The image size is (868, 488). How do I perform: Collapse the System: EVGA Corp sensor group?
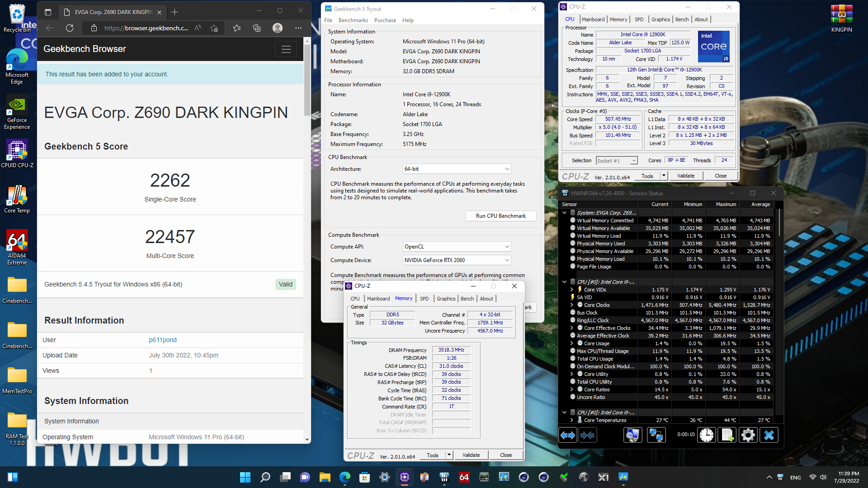564,213
